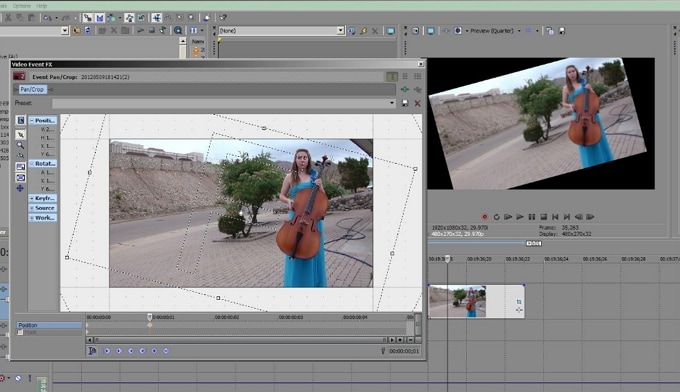Click the Delete Preset red X icon
Image resolution: width=680 pixels, height=392 pixels.
pos(417,103)
